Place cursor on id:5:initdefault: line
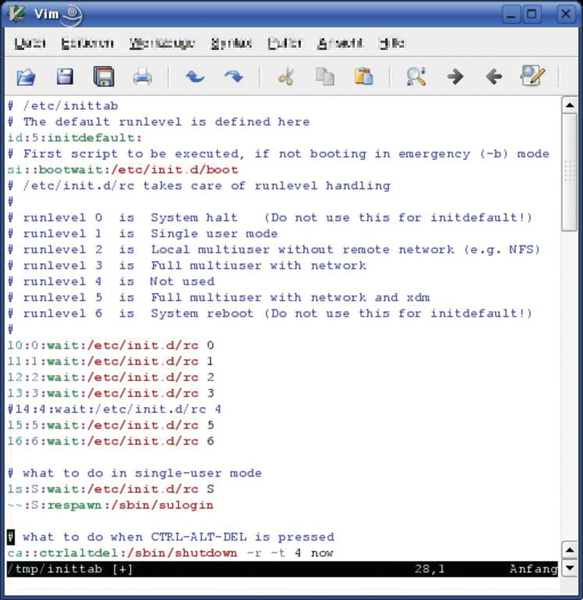The height and width of the screenshot is (600, 583). [75, 138]
